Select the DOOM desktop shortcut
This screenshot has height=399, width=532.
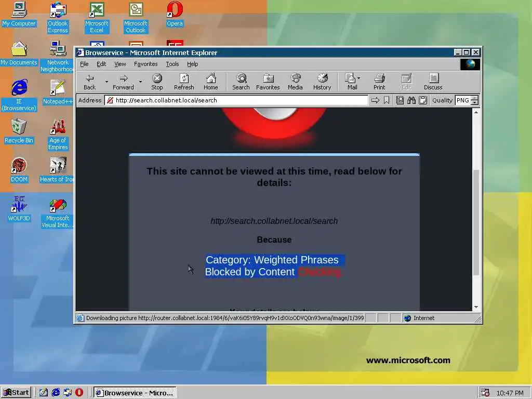coord(19,170)
